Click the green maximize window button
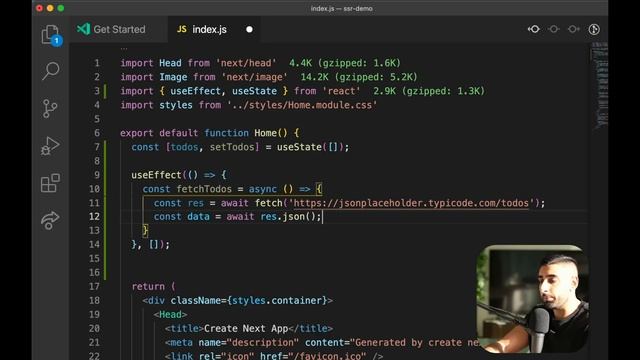The height and width of the screenshot is (360, 640). [61, 8]
